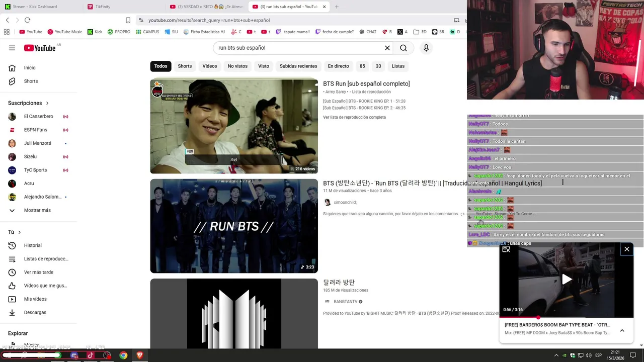The image size is (644, 362).
Task: Select the 'En directo' filter chip
Action: [338, 66]
